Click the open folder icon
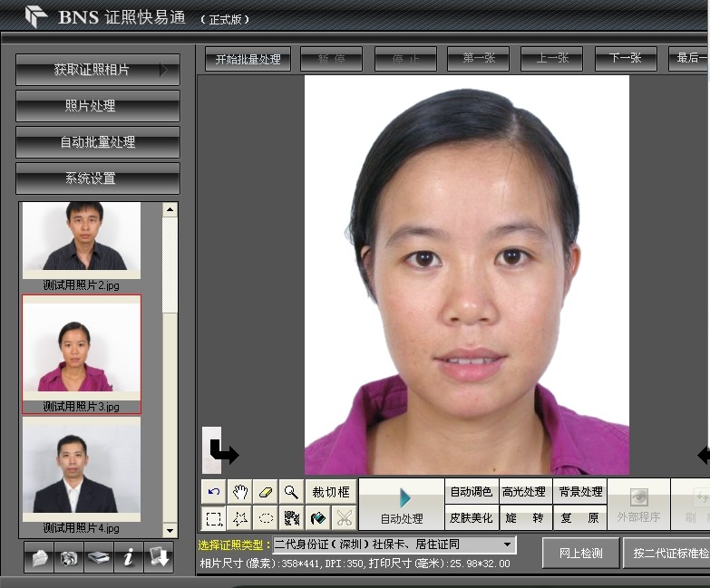710x588 pixels. coord(39,559)
